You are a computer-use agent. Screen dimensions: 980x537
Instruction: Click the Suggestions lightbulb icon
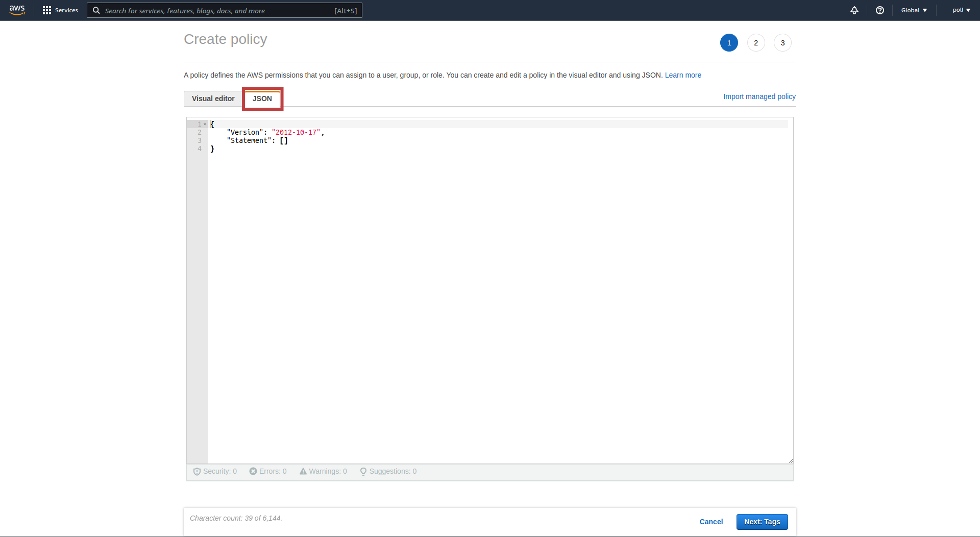pyautogui.click(x=363, y=471)
